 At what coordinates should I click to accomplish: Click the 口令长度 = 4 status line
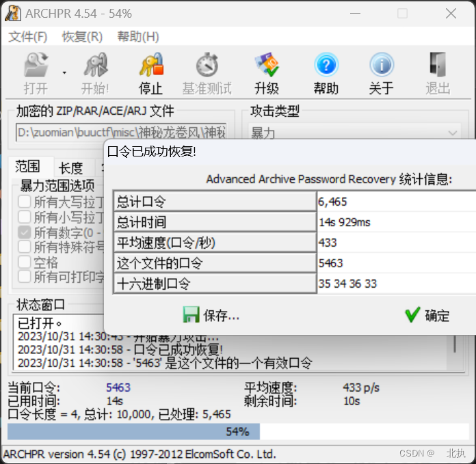pyautogui.click(x=119, y=414)
